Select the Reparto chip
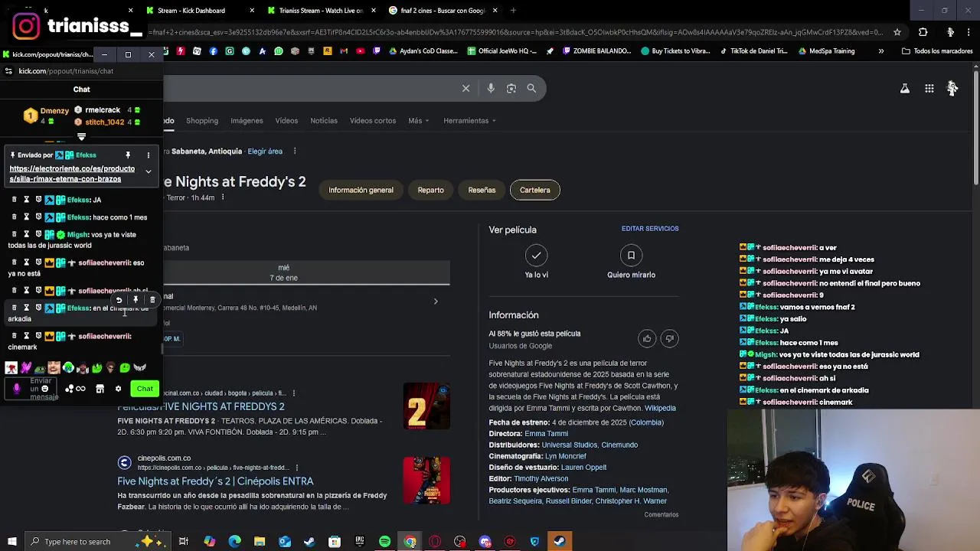Image resolution: width=980 pixels, height=551 pixels. (430, 190)
